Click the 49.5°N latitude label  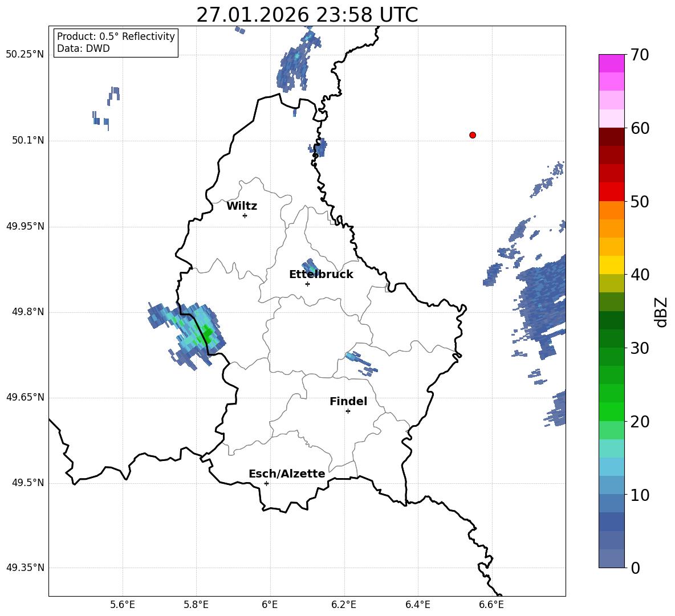pos(28,483)
